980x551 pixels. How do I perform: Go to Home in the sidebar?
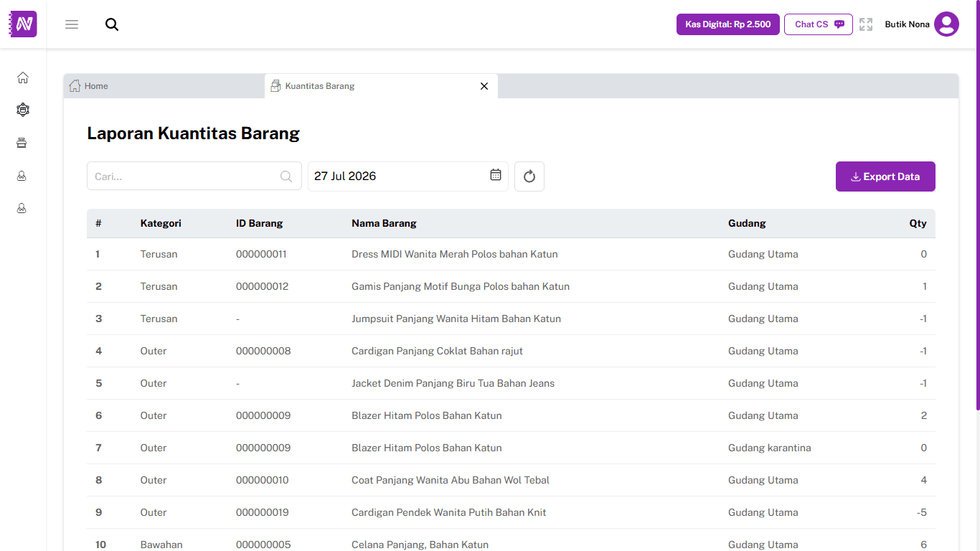[x=23, y=77]
